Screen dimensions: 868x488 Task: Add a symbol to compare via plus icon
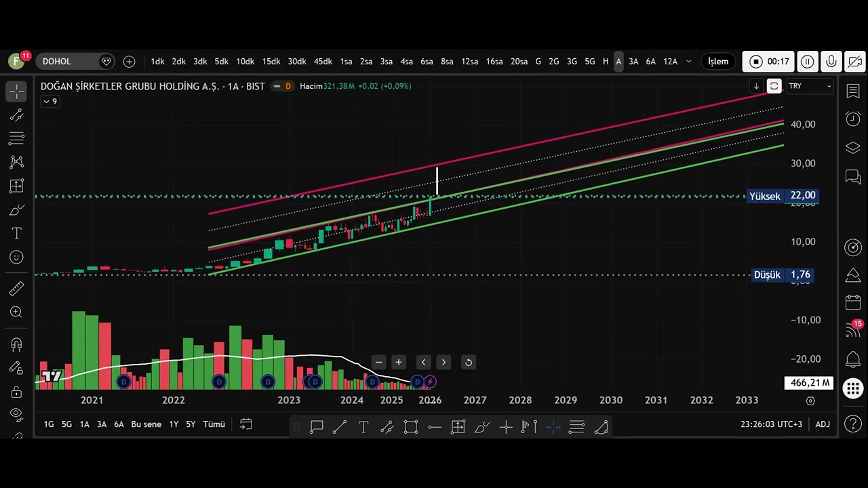(x=129, y=61)
